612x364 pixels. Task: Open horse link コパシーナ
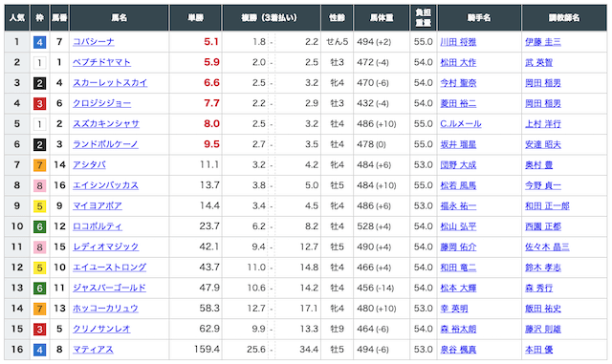point(94,42)
